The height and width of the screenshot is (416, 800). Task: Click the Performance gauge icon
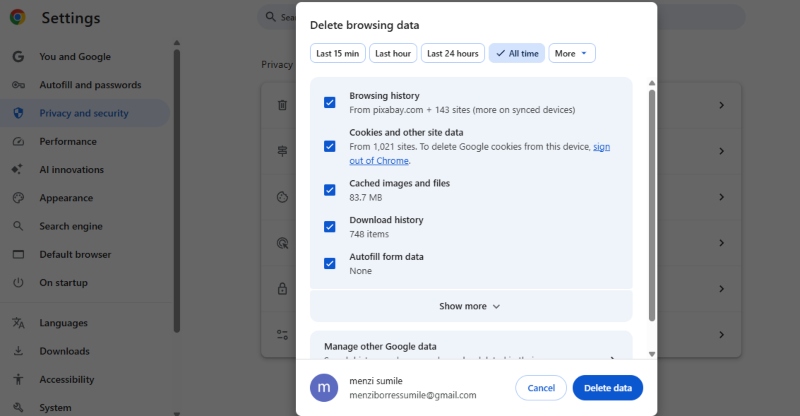pos(18,142)
